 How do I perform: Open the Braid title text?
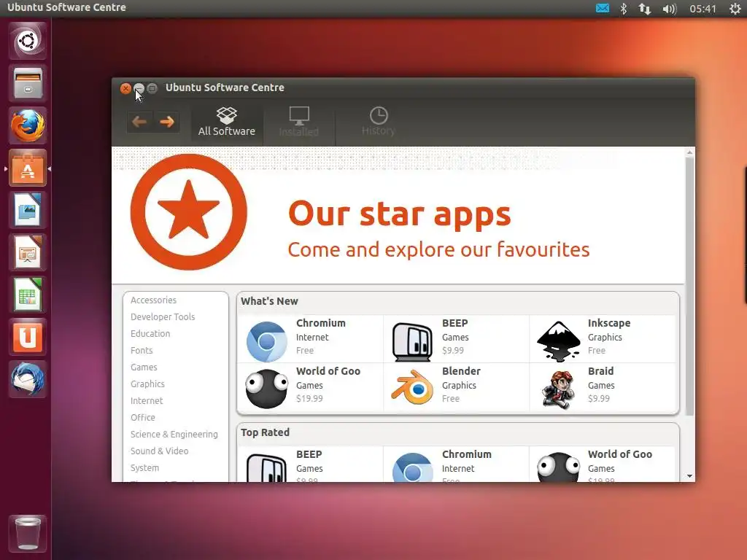tap(600, 371)
